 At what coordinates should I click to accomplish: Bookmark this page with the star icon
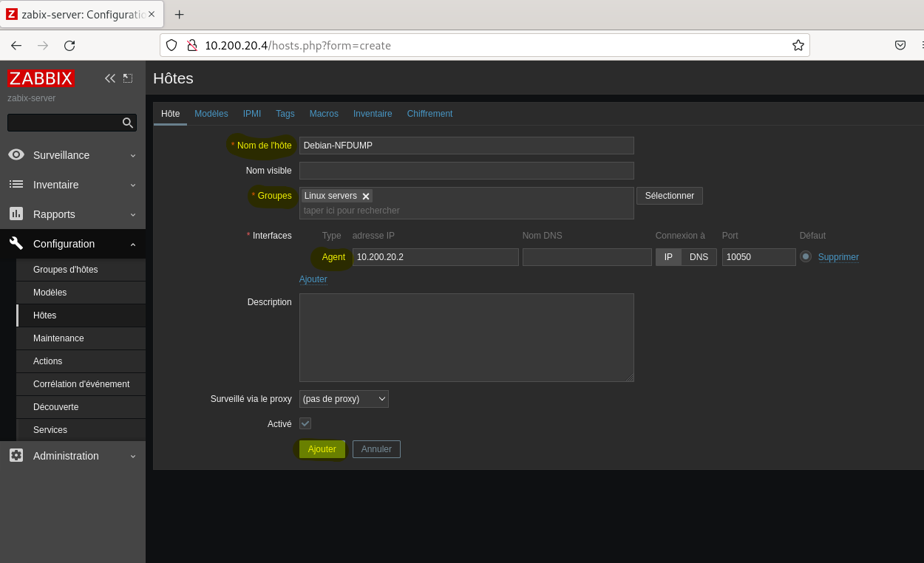pyautogui.click(x=798, y=46)
